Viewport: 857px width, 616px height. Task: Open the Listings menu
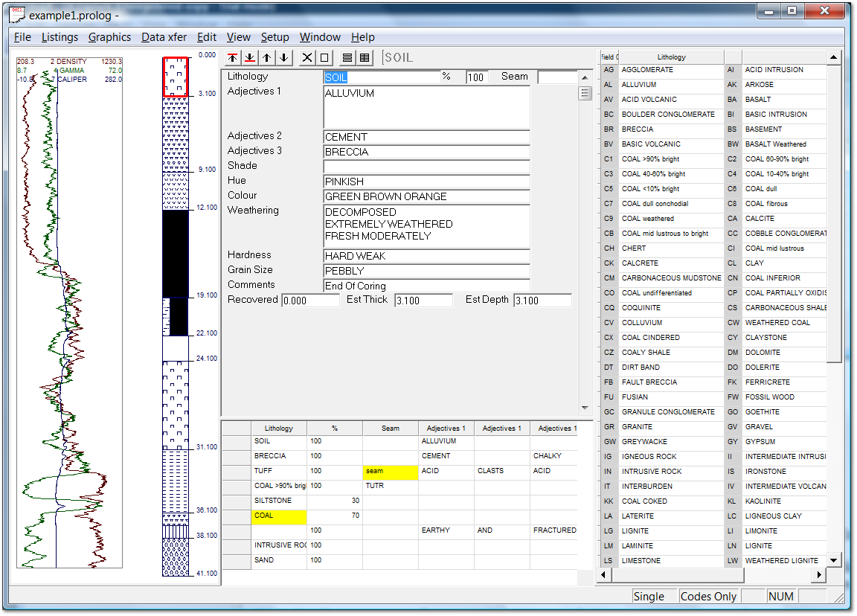(x=60, y=37)
